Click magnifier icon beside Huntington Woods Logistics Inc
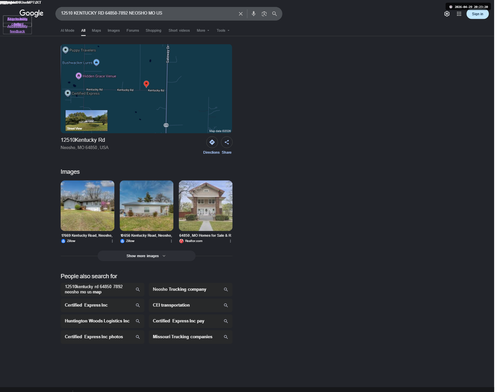 click(138, 321)
